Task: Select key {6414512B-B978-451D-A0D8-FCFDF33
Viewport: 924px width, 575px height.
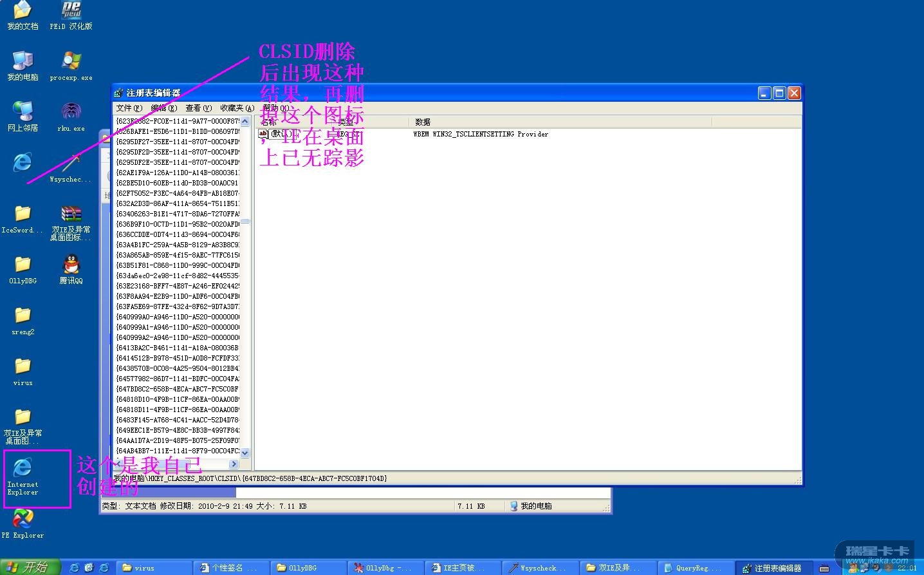Action: 178,358
